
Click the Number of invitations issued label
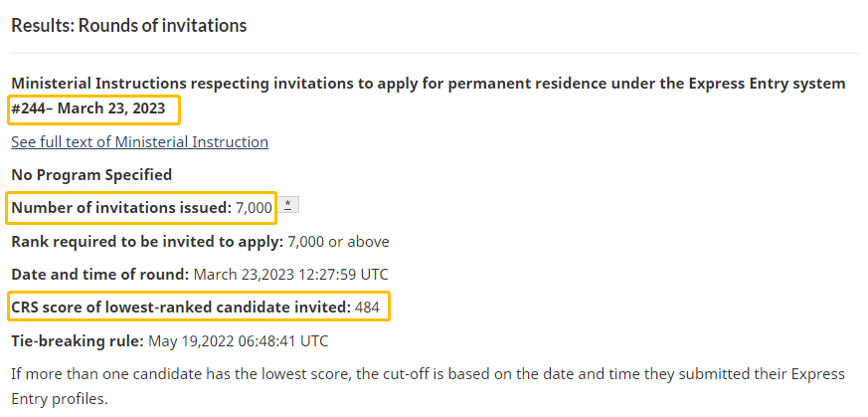point(120,208)
